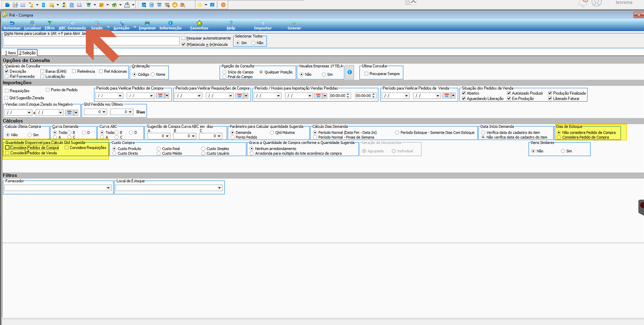Open first date dropdown in Pedidos de Venda period
Screen dimensions: 644x325
406,96
